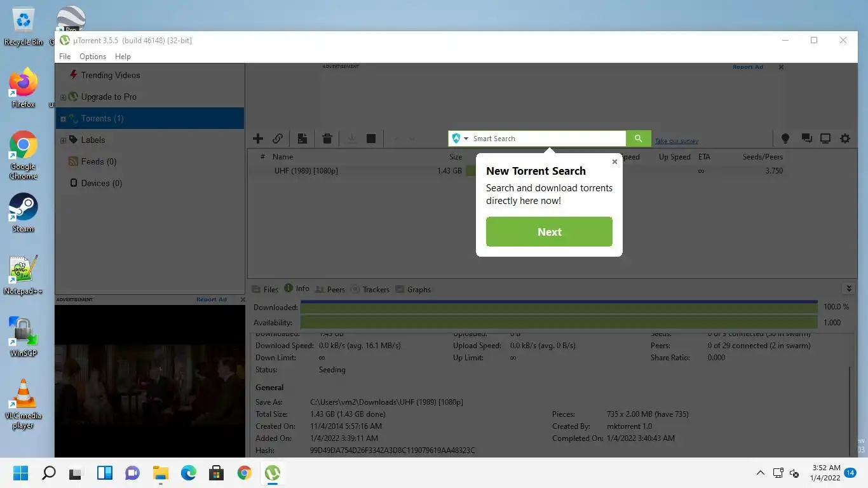Sort by the Size column header
This screenshot has width=868, height=488.
click(x=456, y=157)
